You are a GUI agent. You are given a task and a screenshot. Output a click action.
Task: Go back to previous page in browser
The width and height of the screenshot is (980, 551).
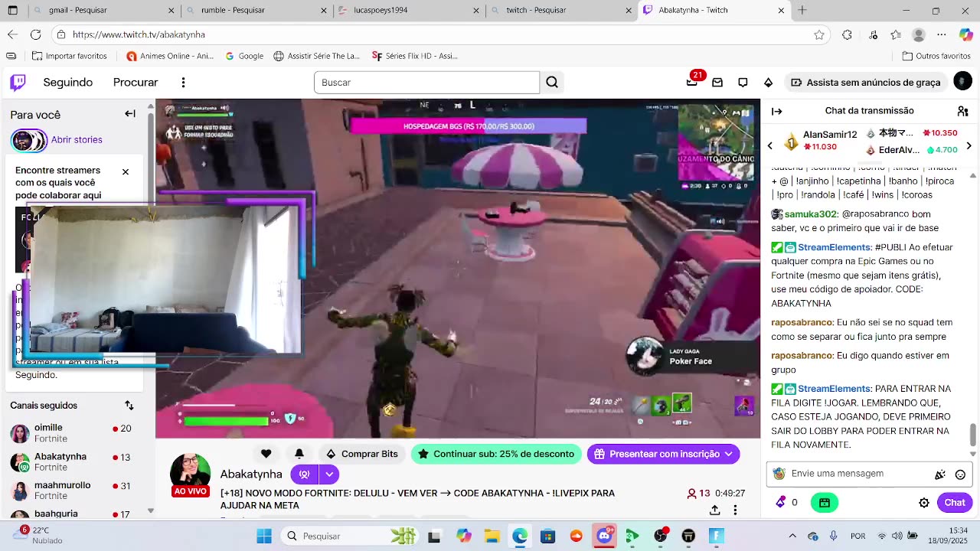pos(12,34)
